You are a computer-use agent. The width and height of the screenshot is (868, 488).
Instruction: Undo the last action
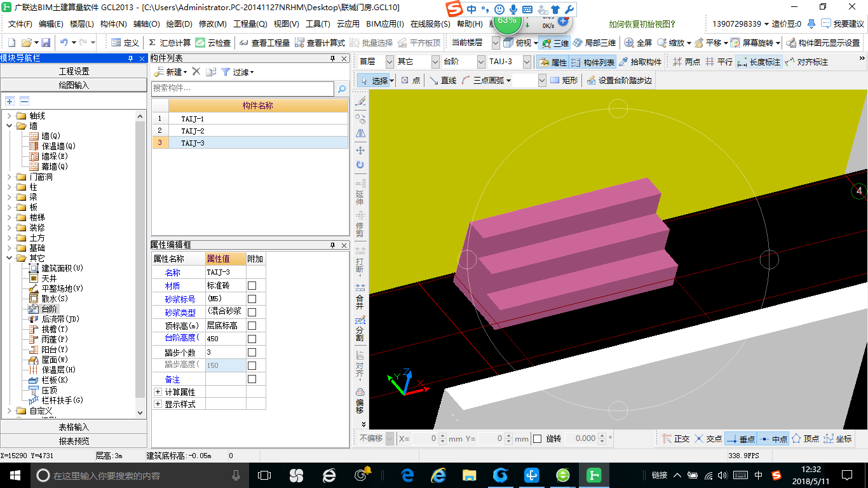pos(64,43)
